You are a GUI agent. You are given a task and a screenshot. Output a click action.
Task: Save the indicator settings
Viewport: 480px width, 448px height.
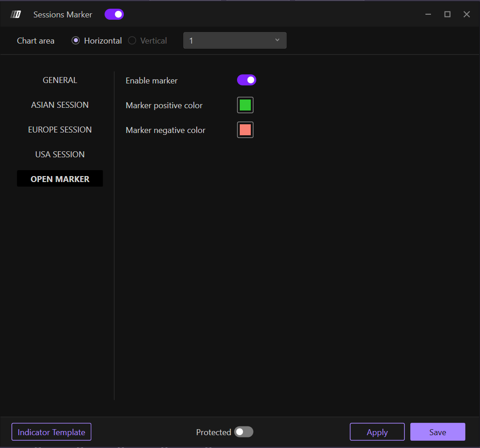tap(437, 432)
